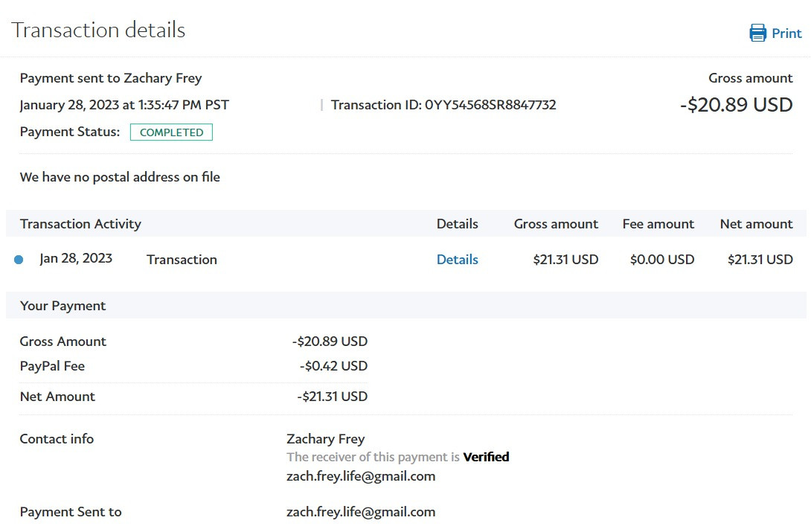This screenshot has height=532, width=811.
Task: Select the Transaction ID 0YY54568SR8847732
Action: (490, 105)
